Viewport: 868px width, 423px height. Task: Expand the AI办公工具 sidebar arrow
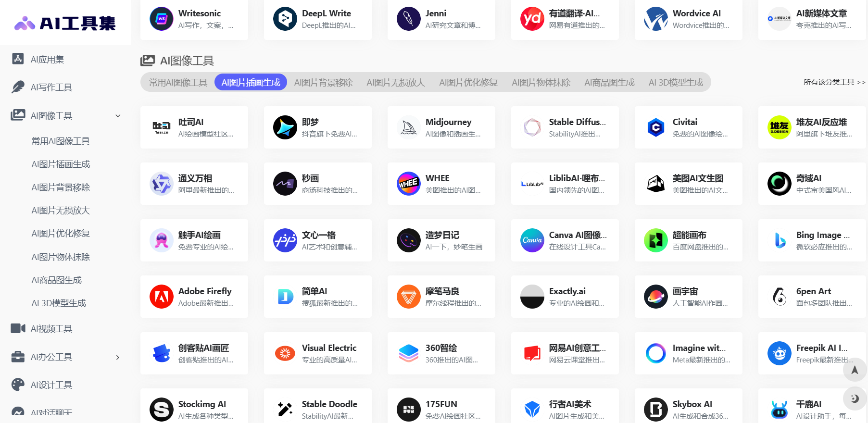coord(118,357)
